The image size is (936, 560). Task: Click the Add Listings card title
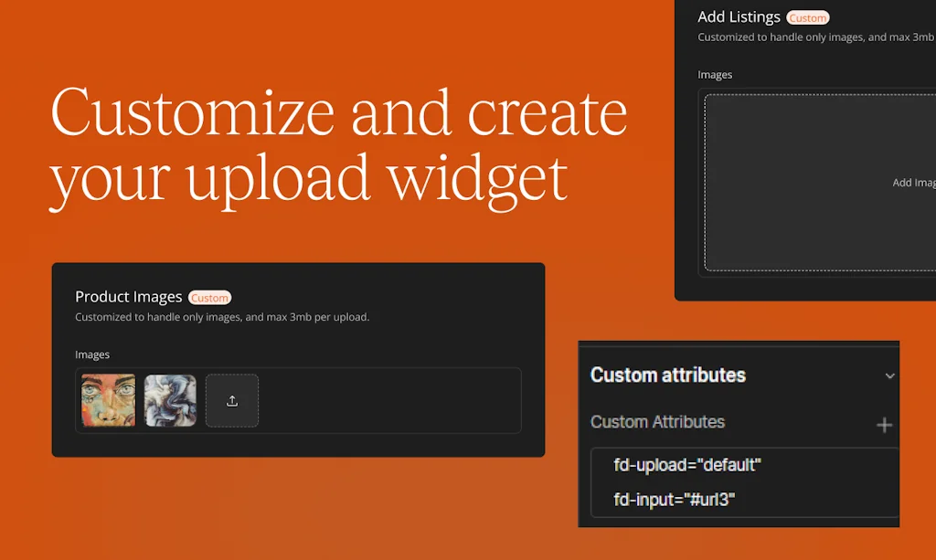coord(739,16)
